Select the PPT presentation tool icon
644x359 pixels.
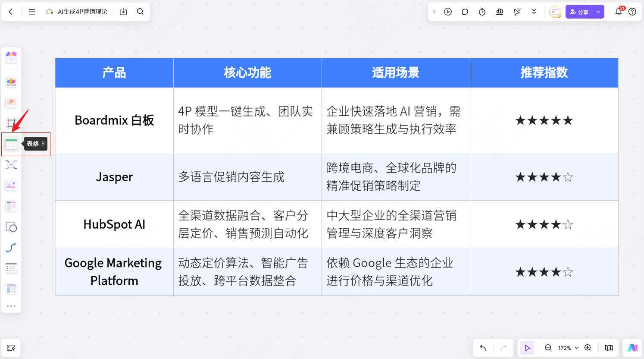pyautogui.click(x=11, y=102)
